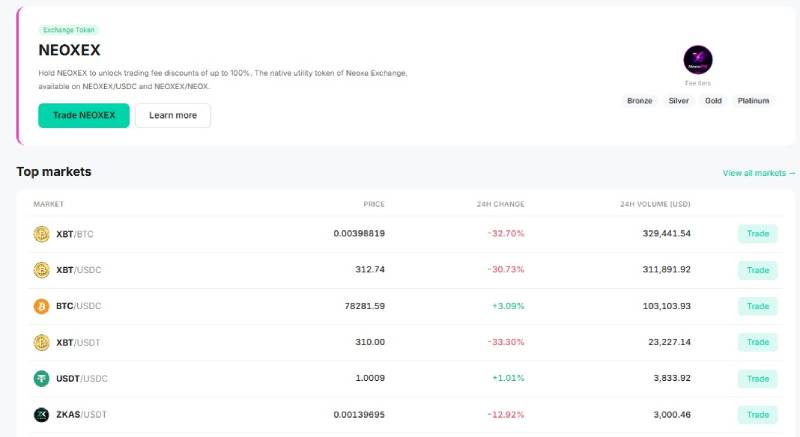Screen dimensions: 800x437
Task: Click the volume 311,891.92
Action: [x=666, y=269]
